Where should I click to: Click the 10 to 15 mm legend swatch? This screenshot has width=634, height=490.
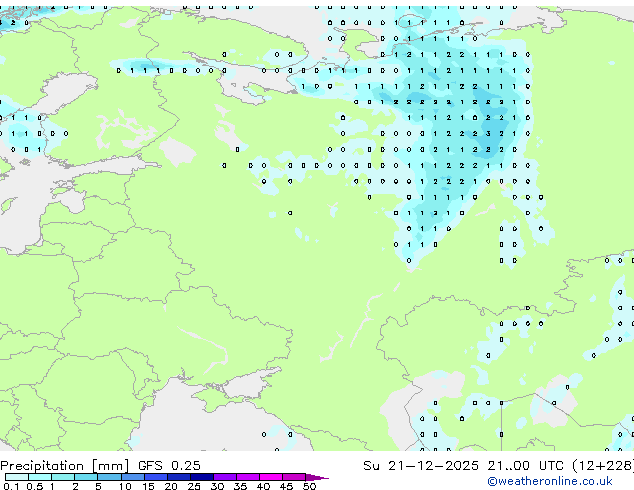point(133,477)
